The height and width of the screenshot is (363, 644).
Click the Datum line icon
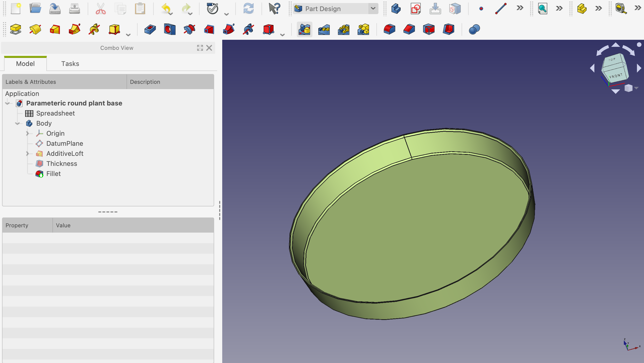[x=501, y=9]
